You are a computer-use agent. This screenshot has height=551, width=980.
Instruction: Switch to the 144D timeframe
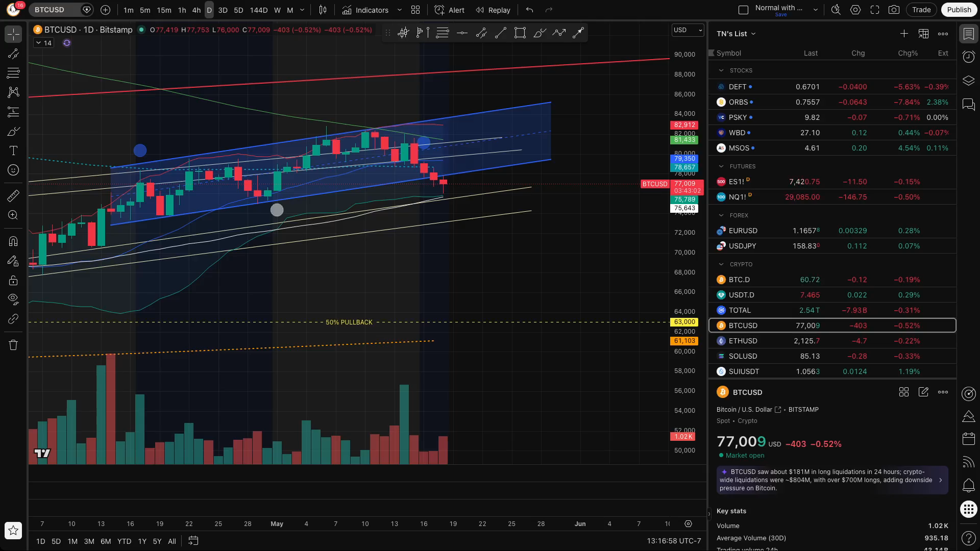pos(259,10)
